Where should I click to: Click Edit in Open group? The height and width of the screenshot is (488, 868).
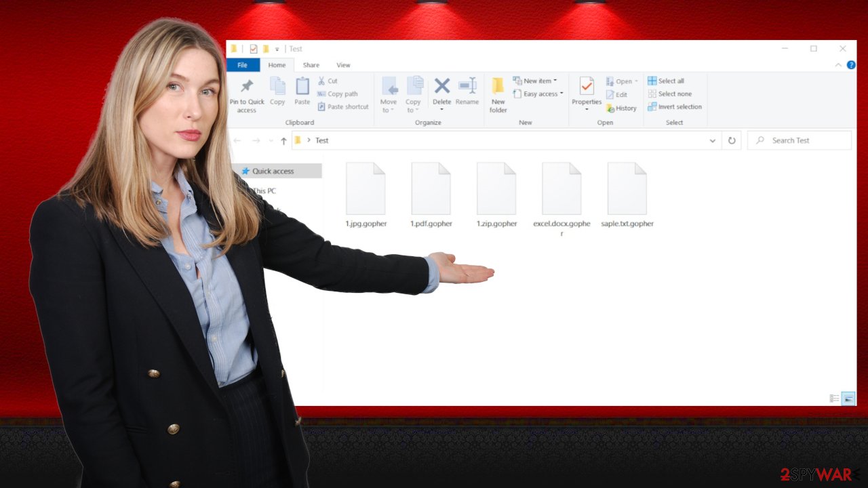[x=617, y=95]
